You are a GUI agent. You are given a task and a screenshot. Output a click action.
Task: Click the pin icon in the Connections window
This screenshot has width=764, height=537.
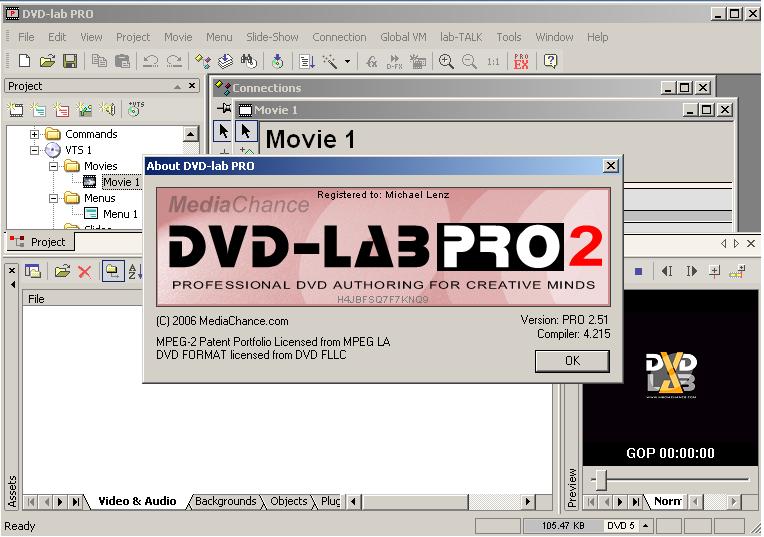tap(224, 108)
